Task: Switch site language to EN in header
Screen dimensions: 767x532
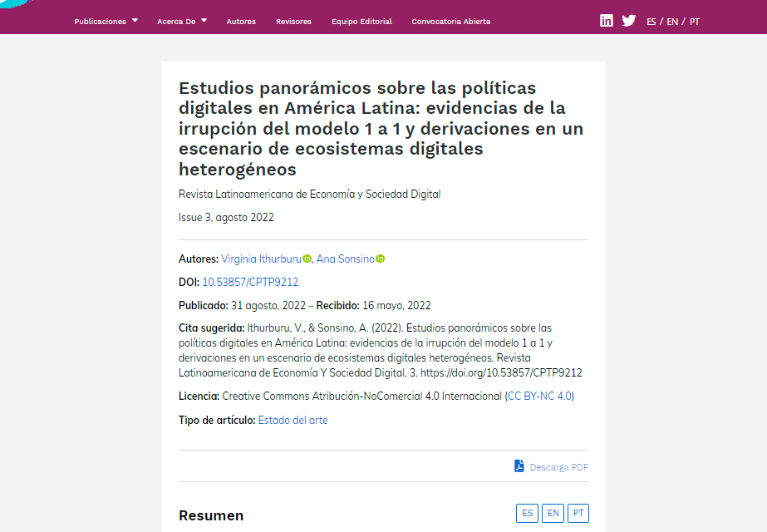Action: 672,22
